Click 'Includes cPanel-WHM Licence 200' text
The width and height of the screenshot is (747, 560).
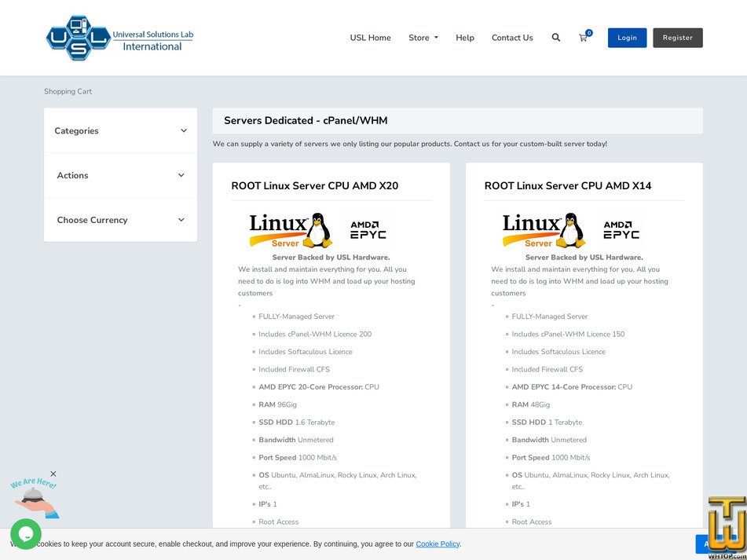tap(315, 334)
